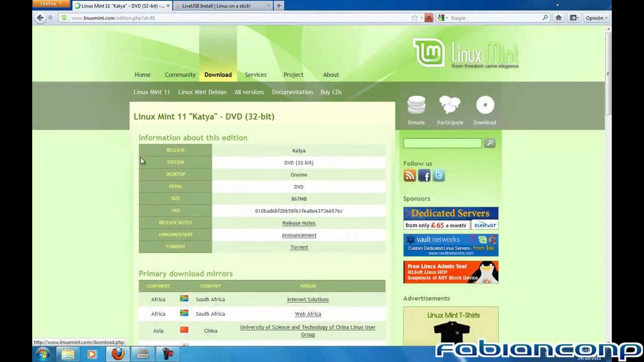The width and height of the screenshot is (644, 362).
Task: Open the camcorder recorder taskbar icon
Action: (168, 354)
